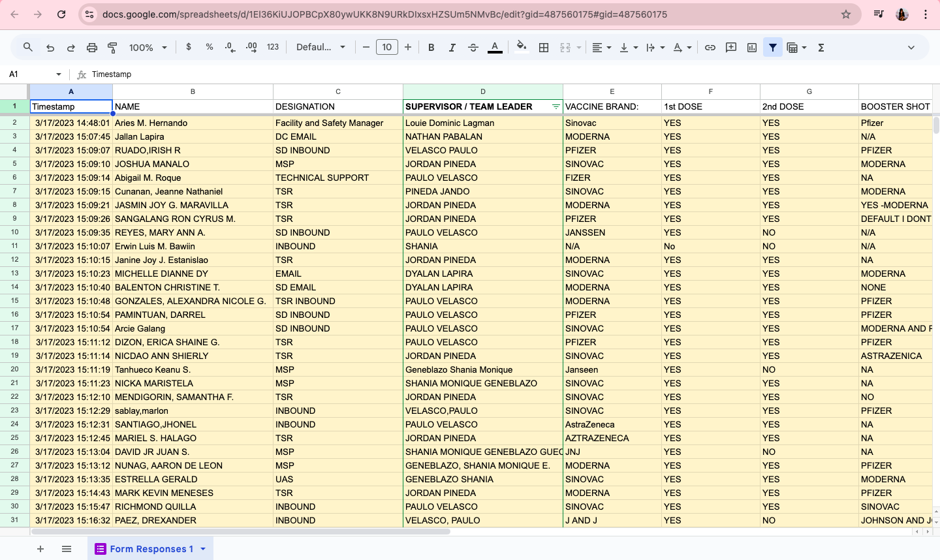Click the formula bar showing Timestamp
Viewport: 940px width, 560px height.
pos(509,74)
